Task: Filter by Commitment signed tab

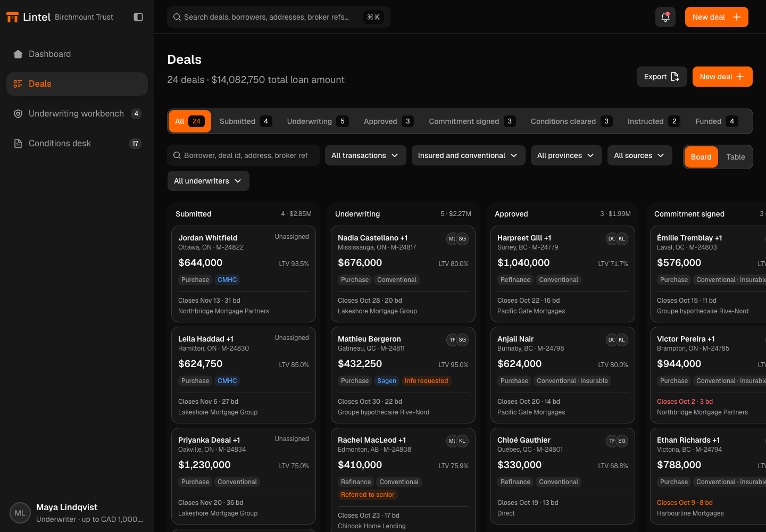Action: coord(472,121)
